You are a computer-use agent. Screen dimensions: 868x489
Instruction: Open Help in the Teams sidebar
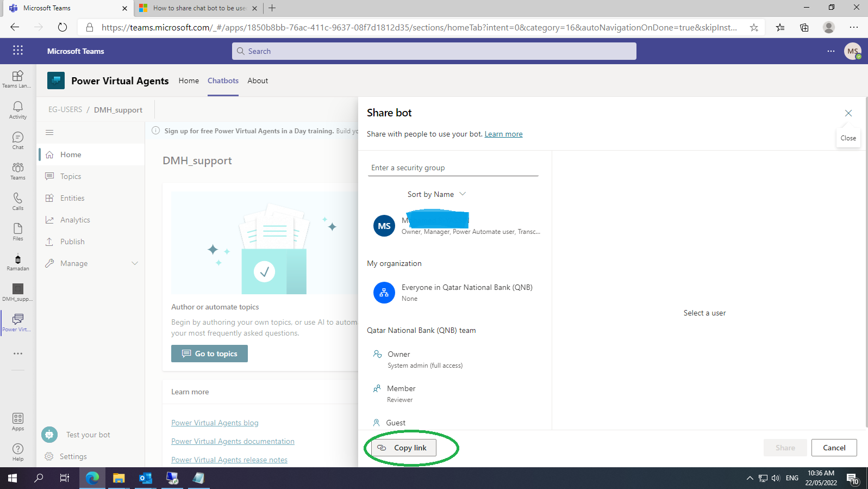tap(18, 452)
